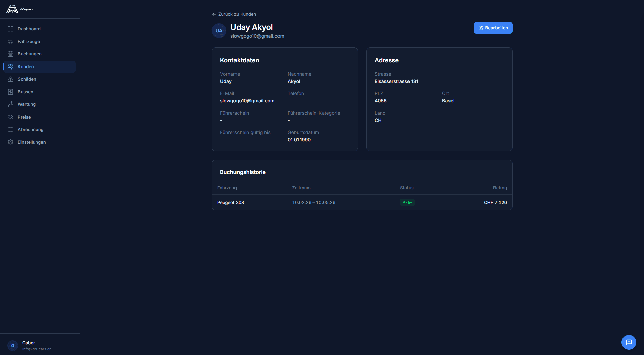Image resolution: width=644 pixels, height=355 pixels.
Task: Click the Dashboard grid icon
Action: [x=10, y=29]
